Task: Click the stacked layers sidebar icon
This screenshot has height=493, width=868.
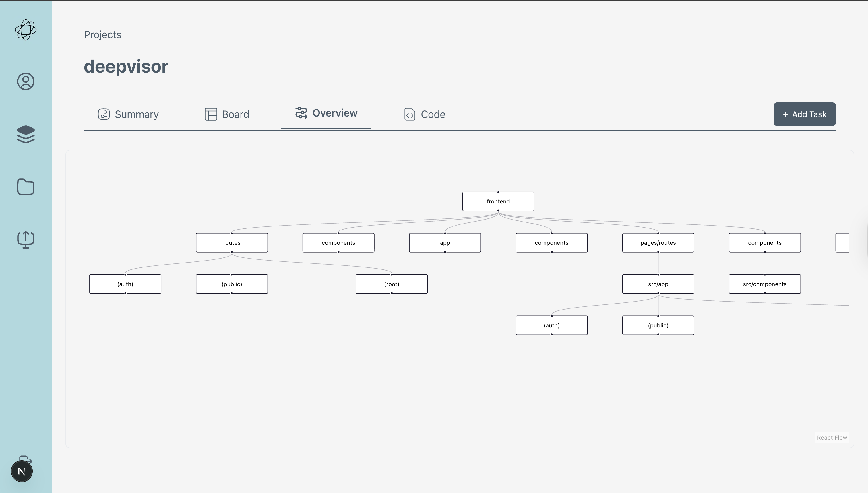Action: click(x=26, y=134)
